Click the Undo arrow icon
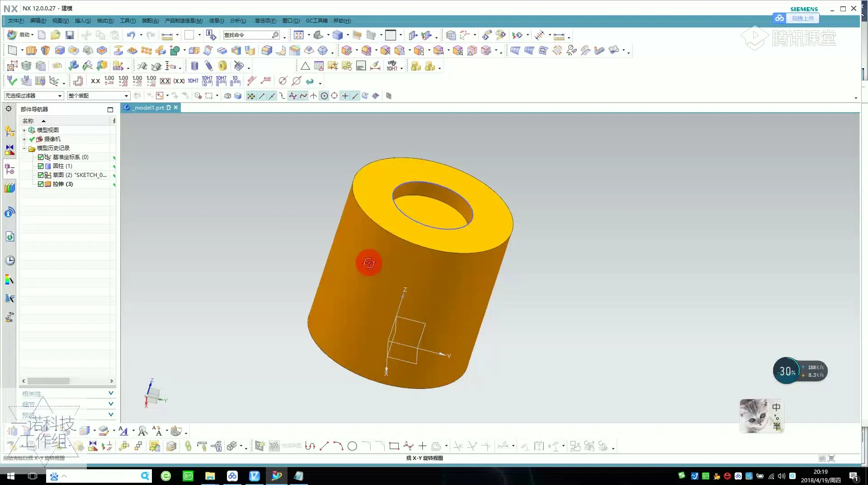This screenshot has height=485, width=868. coord(131,35)
